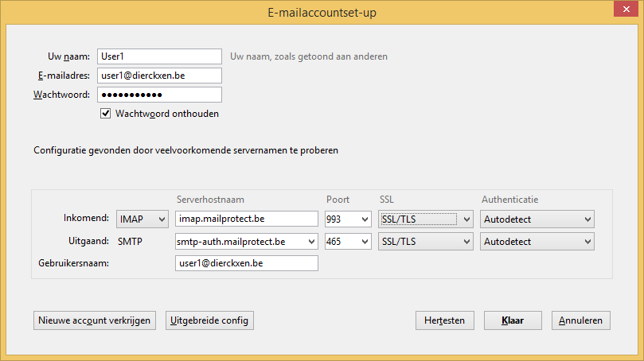Screen dimensions: 644x361
Task: Open Uitgebreide config settings
Action: click(209, 320)
